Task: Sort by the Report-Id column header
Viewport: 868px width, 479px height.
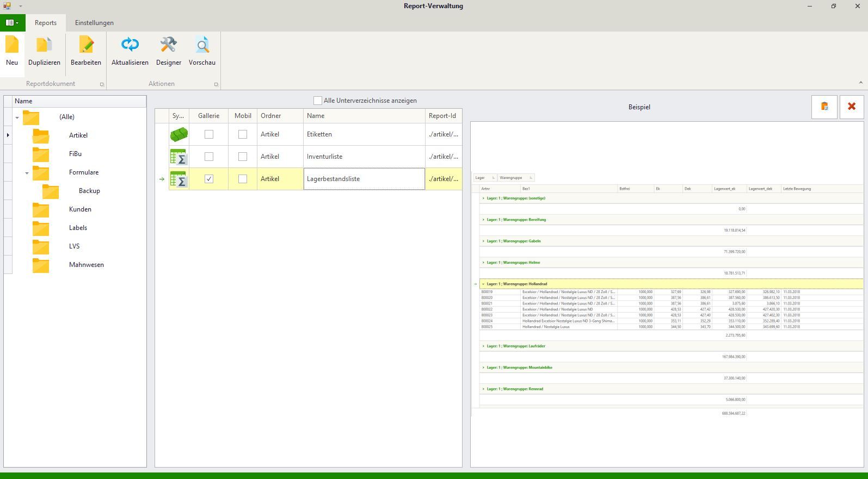Action: point(442,116)
